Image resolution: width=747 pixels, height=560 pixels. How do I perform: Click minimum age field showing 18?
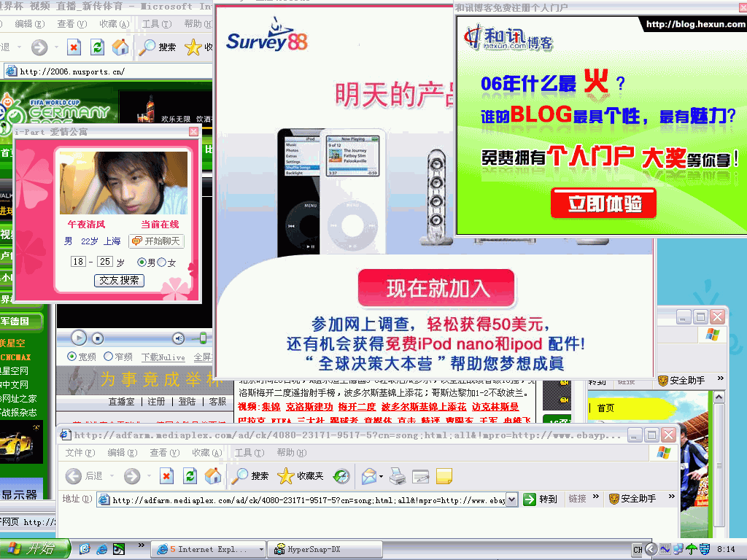(x=78, y=262)
